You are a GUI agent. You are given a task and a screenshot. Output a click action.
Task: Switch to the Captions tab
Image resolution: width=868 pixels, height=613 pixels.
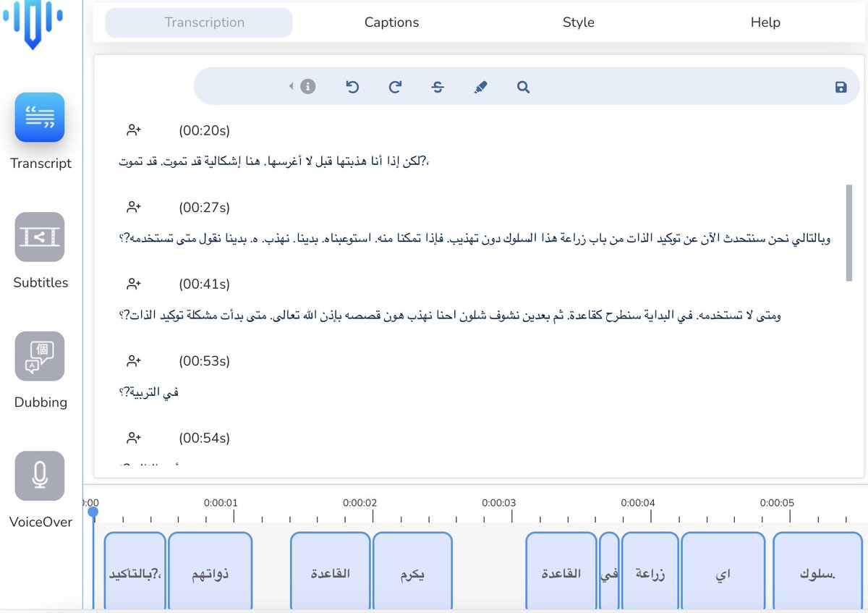(x=391, y=22)
